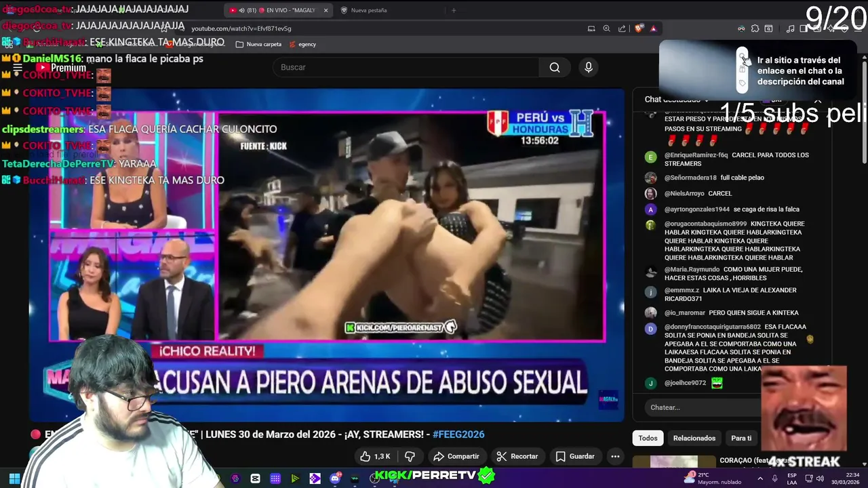
Task: Click the microphone icon in system tray
Action: tap(774, 479)
